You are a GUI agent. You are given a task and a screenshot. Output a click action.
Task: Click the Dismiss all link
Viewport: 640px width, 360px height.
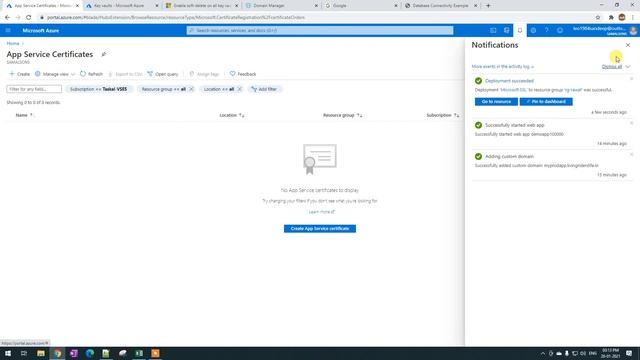click(612, 67)
